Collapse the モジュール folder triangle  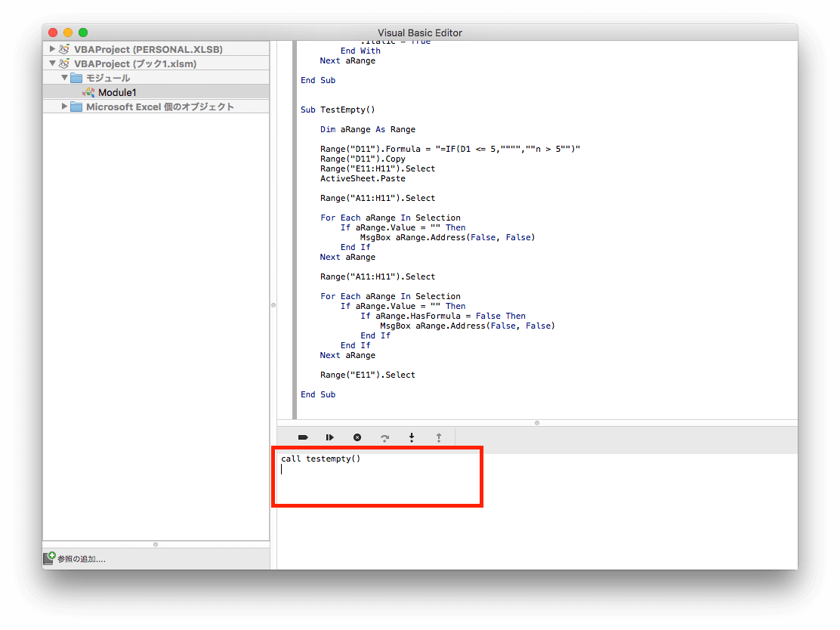[64, 78]
